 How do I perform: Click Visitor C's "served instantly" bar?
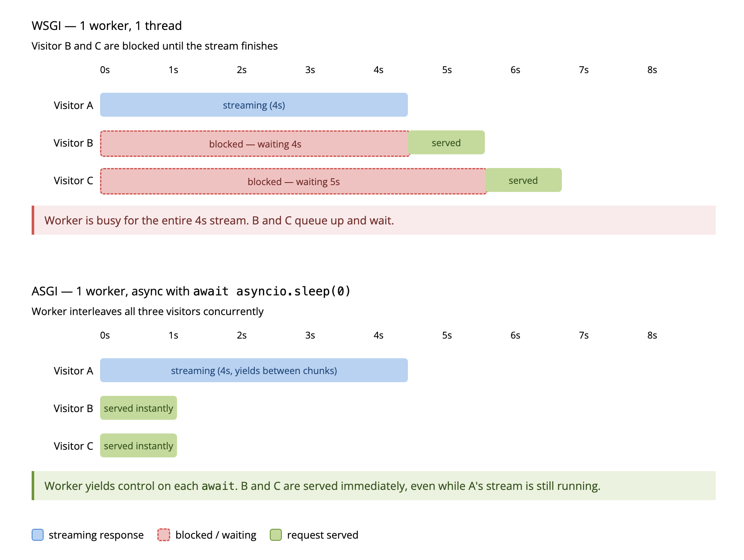click(138, 445)
